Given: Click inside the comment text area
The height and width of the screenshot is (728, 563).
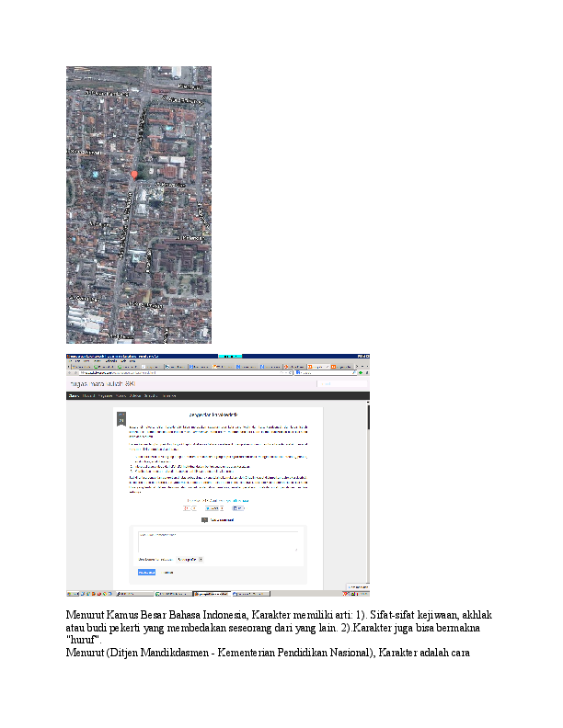Looking at the screenshot, I should pos(217,540).
